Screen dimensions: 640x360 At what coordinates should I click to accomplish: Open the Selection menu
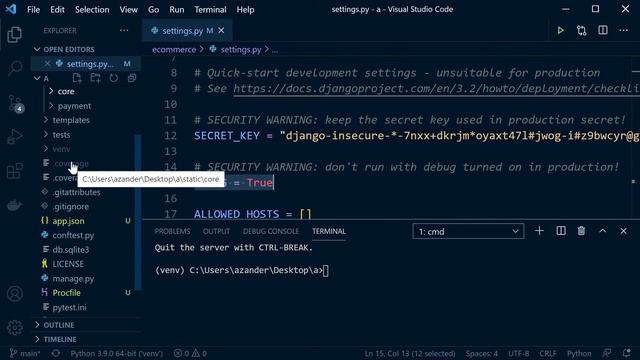coord(92,9)
